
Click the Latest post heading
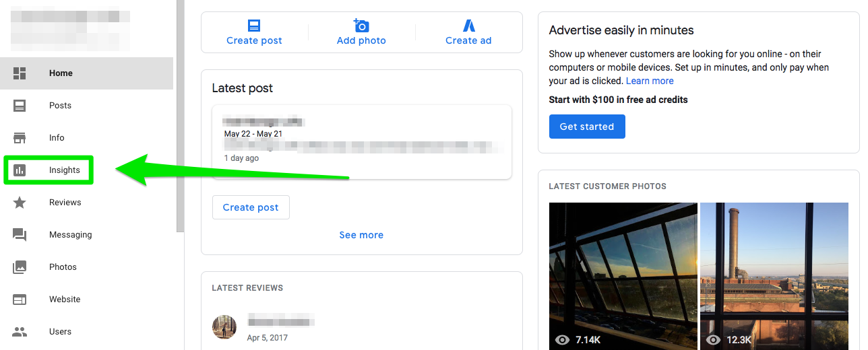(x=243, y=88)
